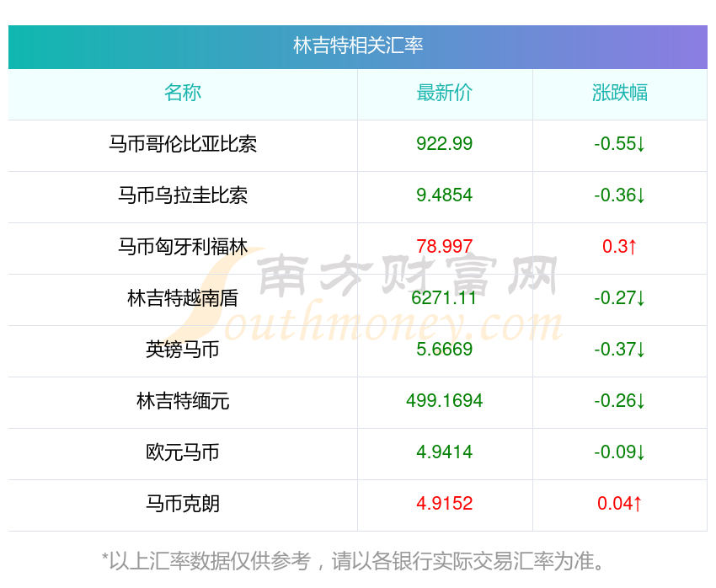Image resolution: width=716 pixels, height=588 pixels.
Task: Click the 马币乌拉圭比索 row name
Action: click(x=183, y=195)
